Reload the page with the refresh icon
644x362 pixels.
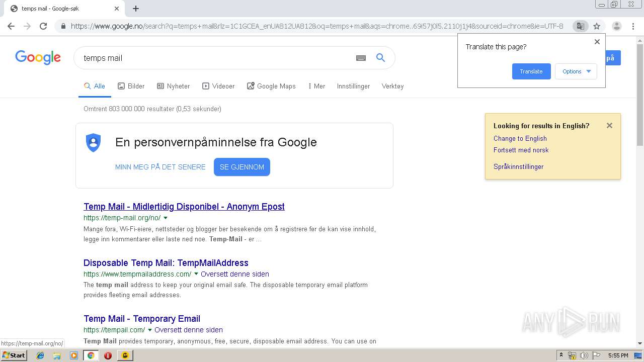[43, 26]
